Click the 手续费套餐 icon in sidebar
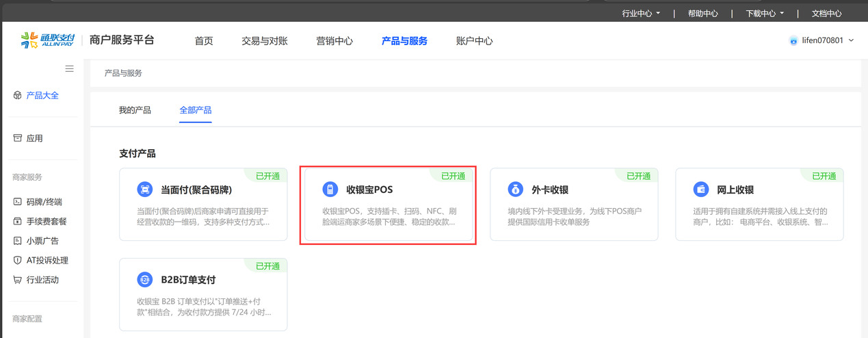This screenshot has height=338, width=868. [18, 222]
